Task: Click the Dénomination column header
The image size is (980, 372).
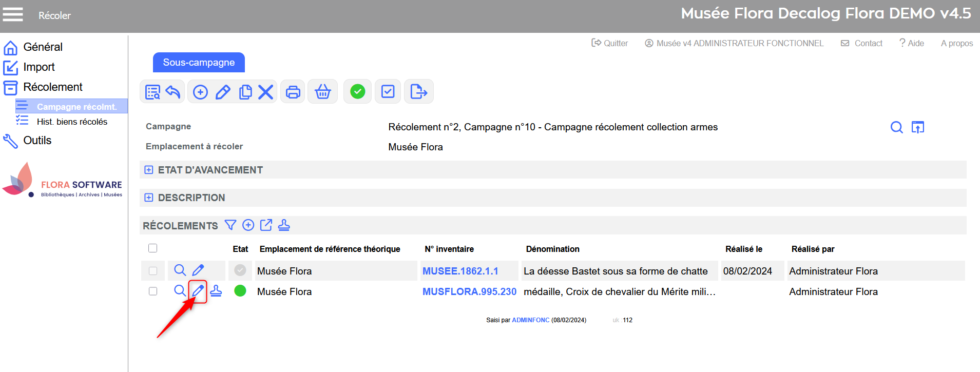Action: tap(552, 249)
